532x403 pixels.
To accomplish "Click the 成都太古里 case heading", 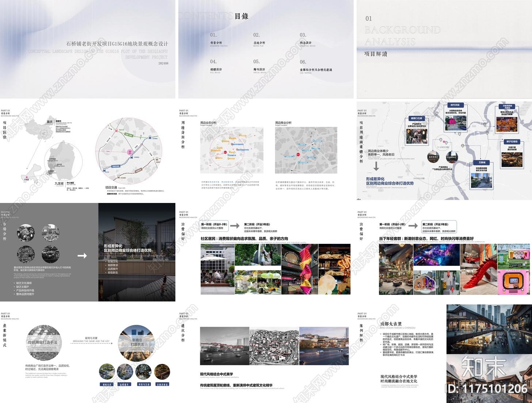I will click(391, 324).
